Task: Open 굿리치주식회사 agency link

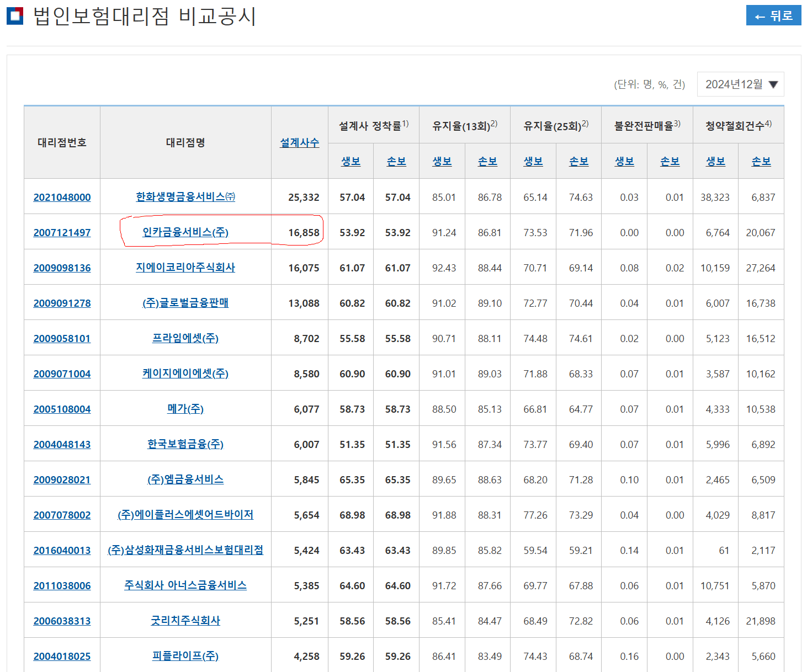Action: point(185,620)
